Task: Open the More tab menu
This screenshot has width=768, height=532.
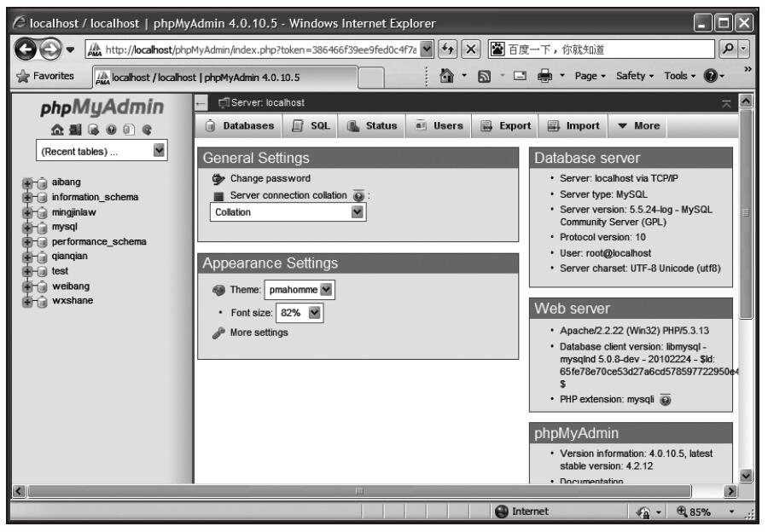Action: 638,126
